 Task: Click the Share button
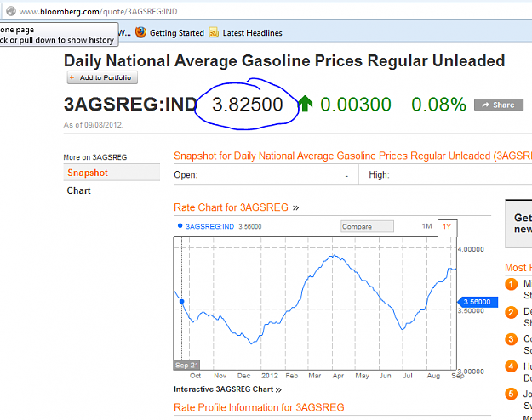[499, 105]
